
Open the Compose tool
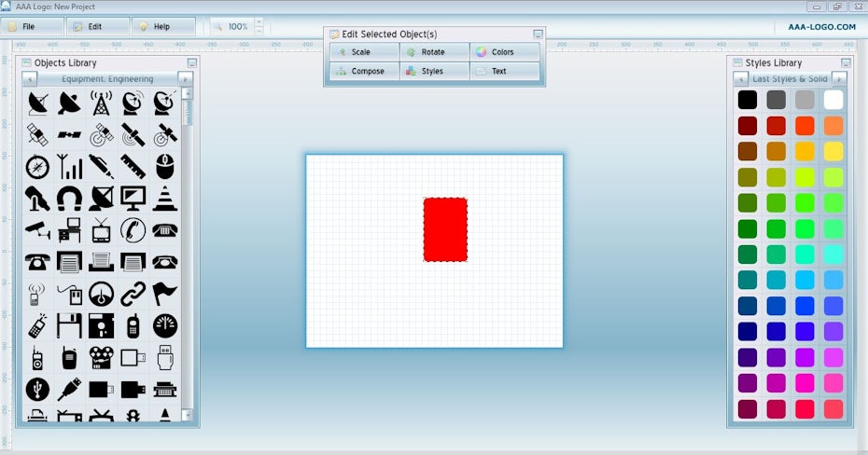coord(364,71)
